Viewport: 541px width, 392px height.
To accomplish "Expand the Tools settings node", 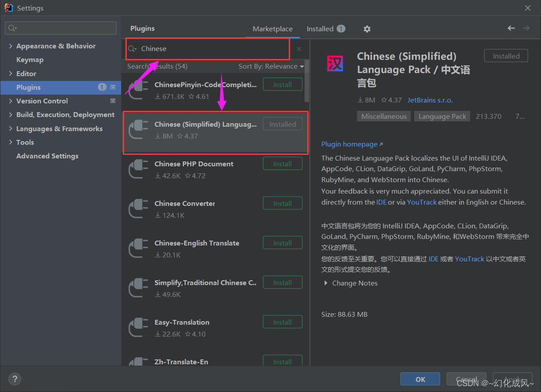I will [x=11, y=143].
